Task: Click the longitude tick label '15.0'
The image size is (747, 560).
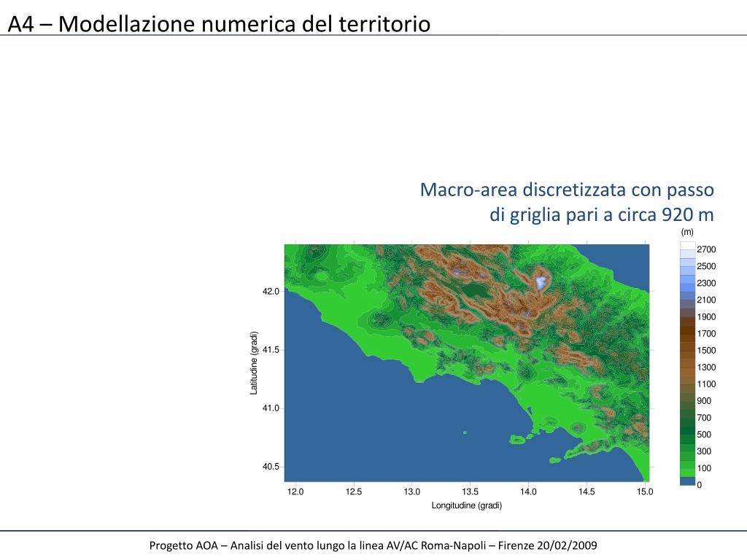Action: 645,492
